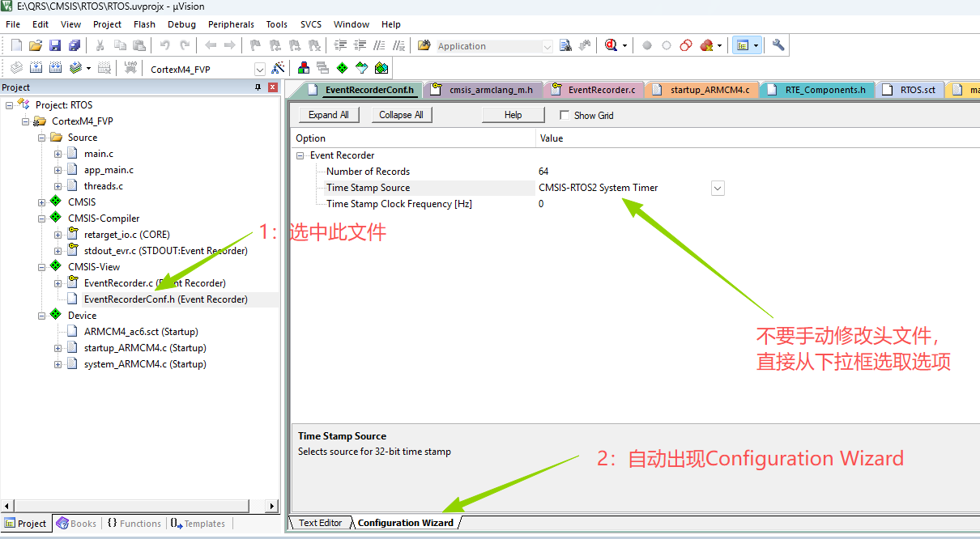Collapse the CMSIS-Compiler group
Image resolution: width=980 pixels, height=539 pixels.
click(x=42, y=219)
